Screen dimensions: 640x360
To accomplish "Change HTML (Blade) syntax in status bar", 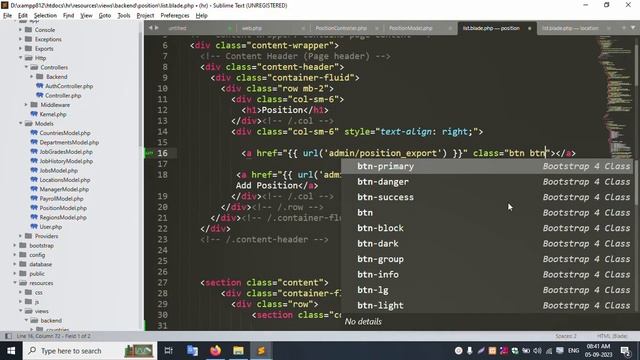I will coord(612,336).
